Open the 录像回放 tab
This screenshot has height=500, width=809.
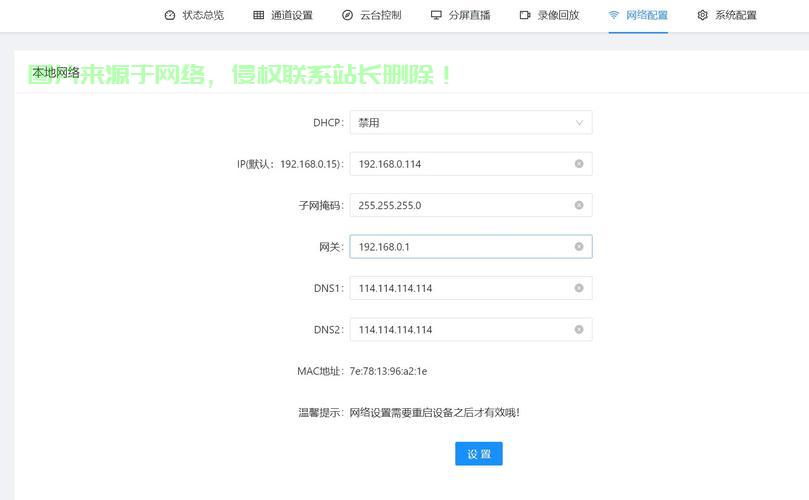(558, 15)
